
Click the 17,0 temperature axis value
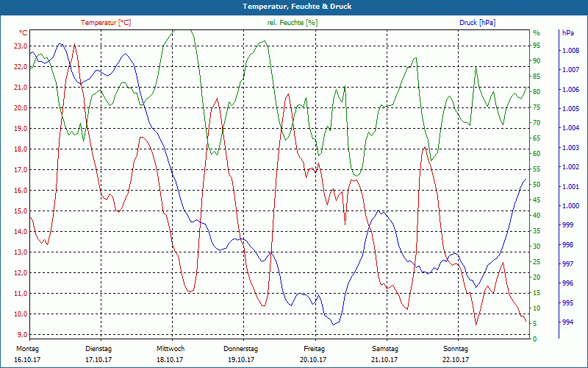(x=21, y=170)
